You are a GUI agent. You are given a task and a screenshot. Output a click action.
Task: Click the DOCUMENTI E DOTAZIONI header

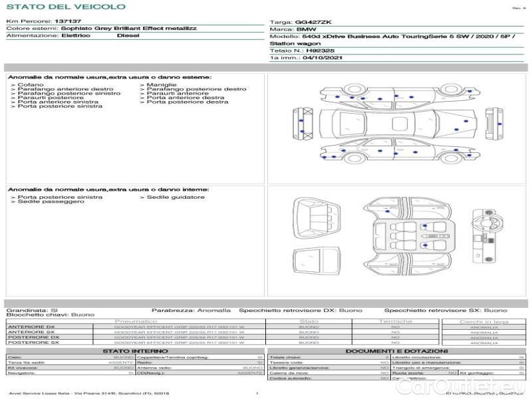pos(396,350)
